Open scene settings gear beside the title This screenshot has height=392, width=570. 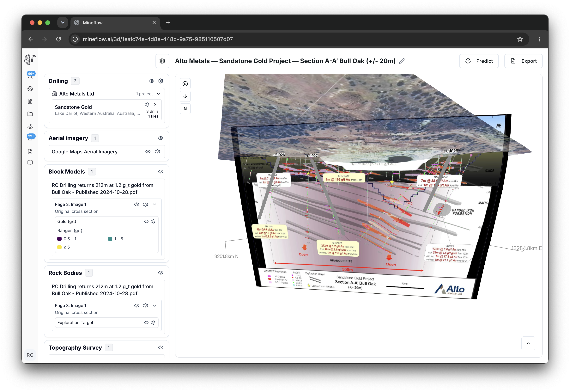(x=162, y=61)
